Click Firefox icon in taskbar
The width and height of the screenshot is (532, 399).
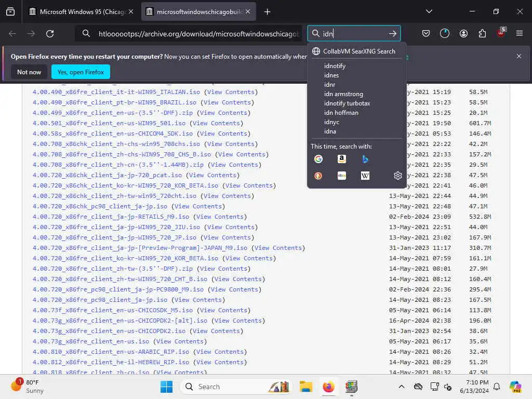pyautogui.click(x=328, y=387)
